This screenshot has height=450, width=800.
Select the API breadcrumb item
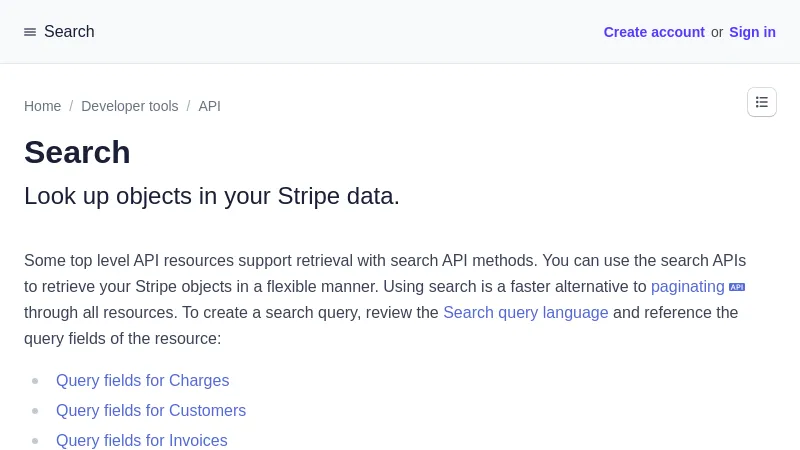click(209, 106)
